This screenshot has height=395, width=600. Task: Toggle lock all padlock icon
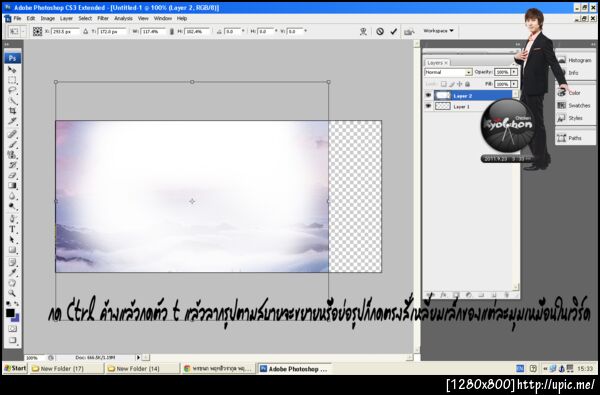point(467,84)
